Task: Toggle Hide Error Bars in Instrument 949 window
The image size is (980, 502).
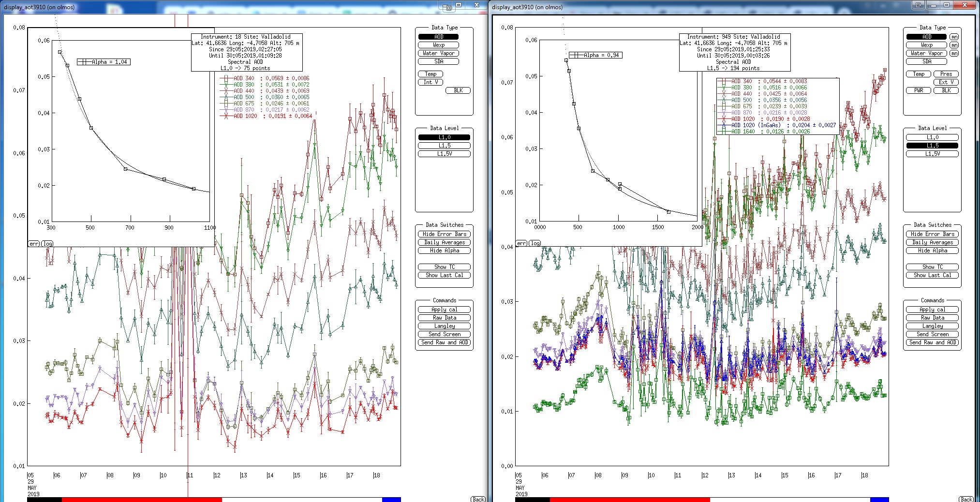Action: click(933, 234)
